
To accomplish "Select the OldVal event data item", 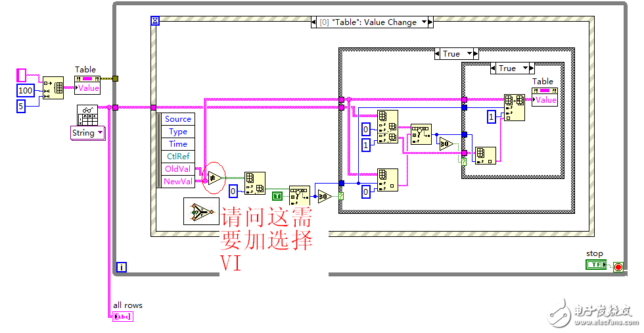I will (178, 169).
